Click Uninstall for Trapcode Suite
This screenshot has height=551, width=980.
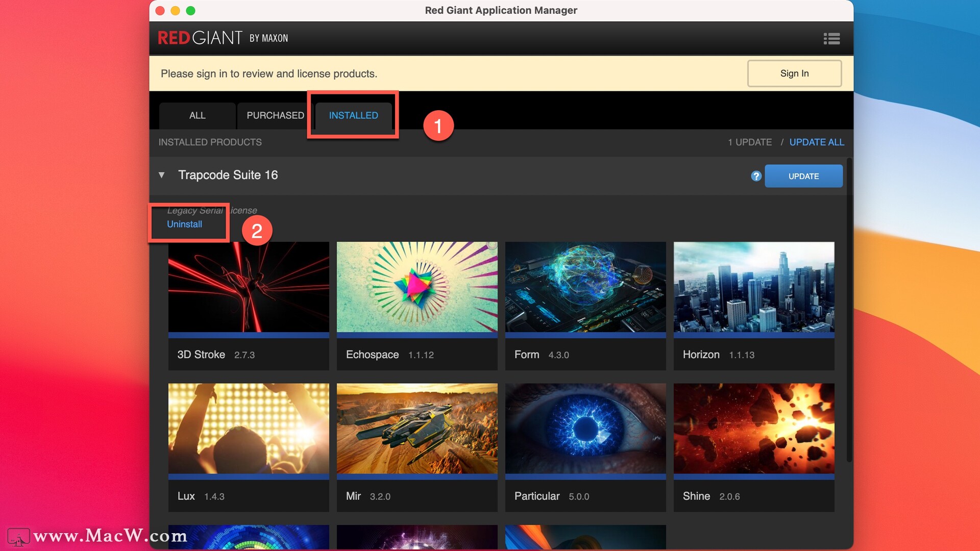(184, 223)
